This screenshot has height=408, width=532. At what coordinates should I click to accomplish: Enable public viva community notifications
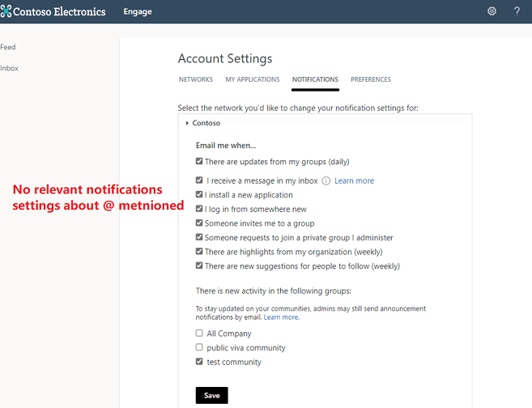(199, 347)
